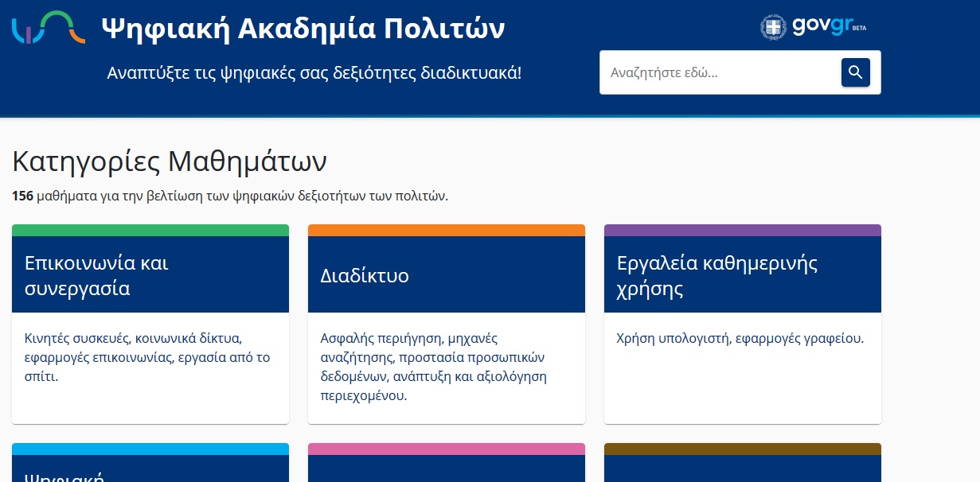Click the Ψηφιακή Ακαδημία Πολιτών logo icon

49,28
